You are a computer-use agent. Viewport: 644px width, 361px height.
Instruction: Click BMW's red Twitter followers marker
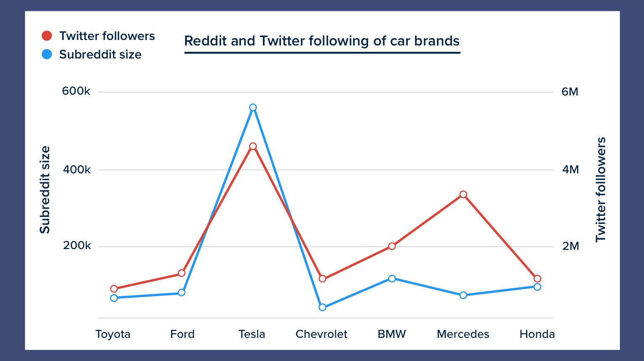click(392, 246)
